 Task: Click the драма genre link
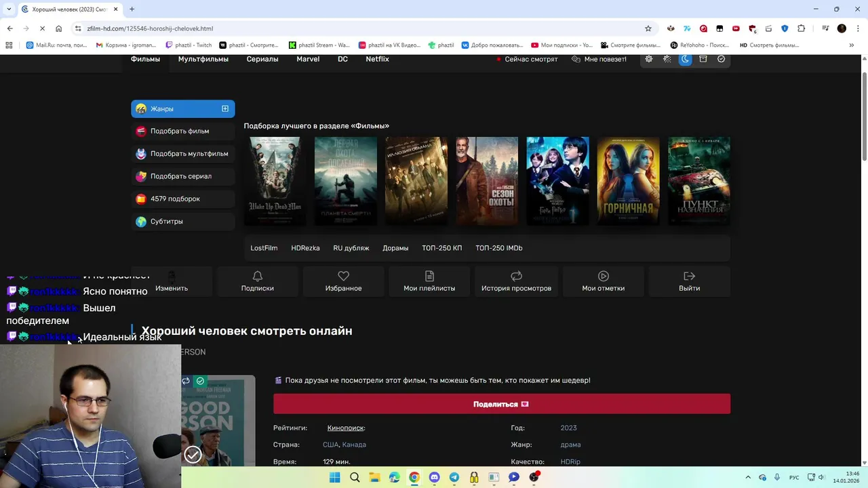(x=570, y=445)
